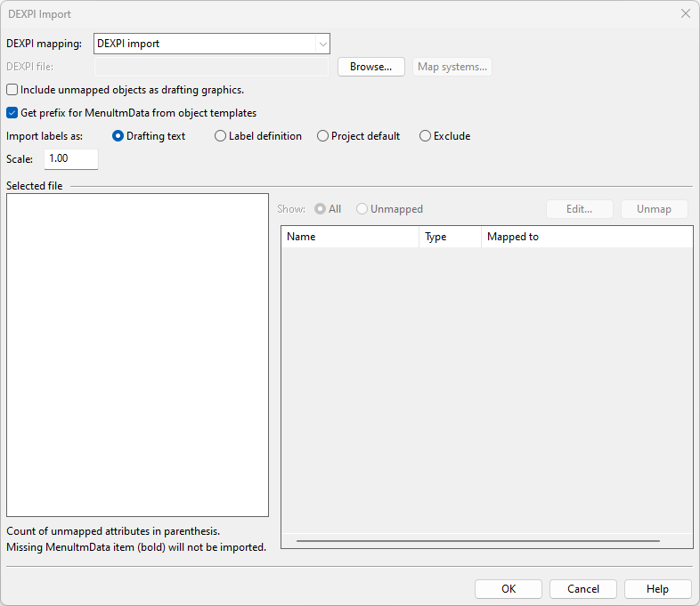Choose Project default for label import
The image size is (700, 606).
[x=322, y=136]
